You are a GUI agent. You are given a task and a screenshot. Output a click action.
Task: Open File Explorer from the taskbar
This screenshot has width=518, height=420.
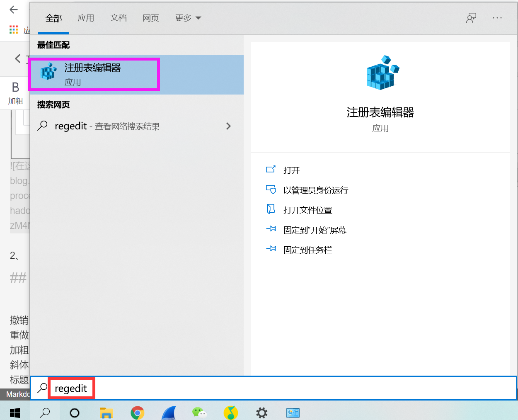(106, 412)
